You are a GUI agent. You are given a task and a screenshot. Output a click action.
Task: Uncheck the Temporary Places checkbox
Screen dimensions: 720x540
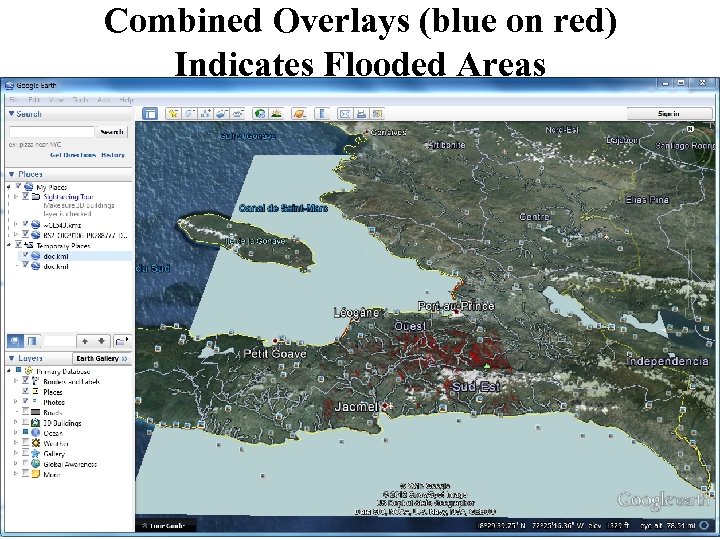click(x=19, y=245)
